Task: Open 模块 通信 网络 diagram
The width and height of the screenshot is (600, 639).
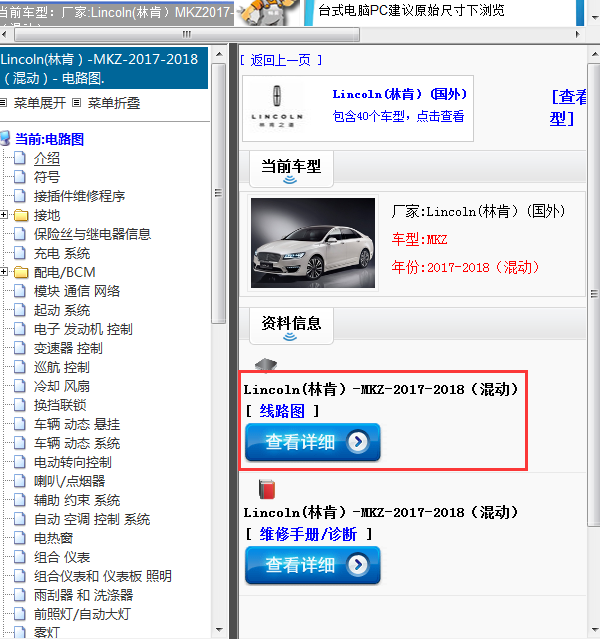Action: point(77,291)
